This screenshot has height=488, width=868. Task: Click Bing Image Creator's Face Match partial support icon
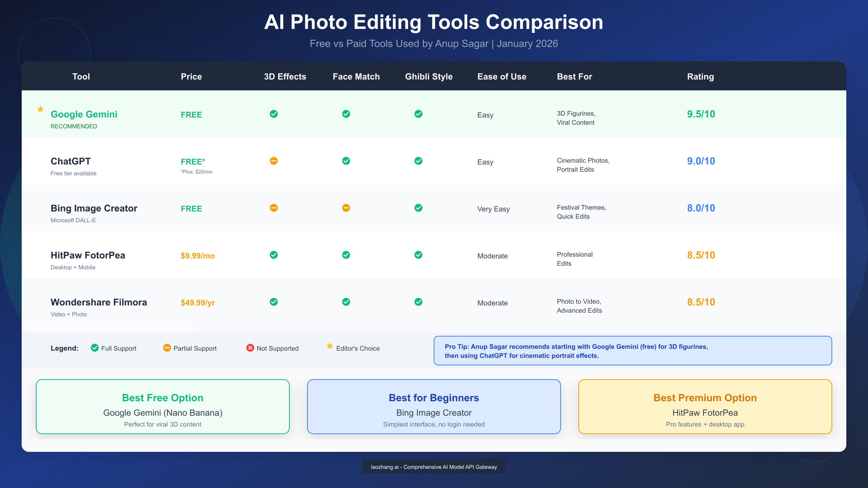[x=346, y=208]
